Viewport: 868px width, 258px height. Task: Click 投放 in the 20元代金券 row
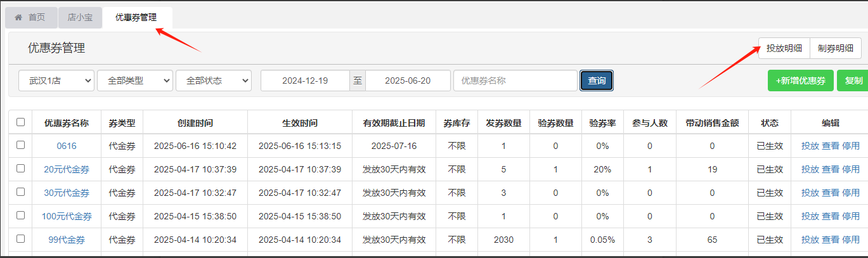click(x=810, y=169)
